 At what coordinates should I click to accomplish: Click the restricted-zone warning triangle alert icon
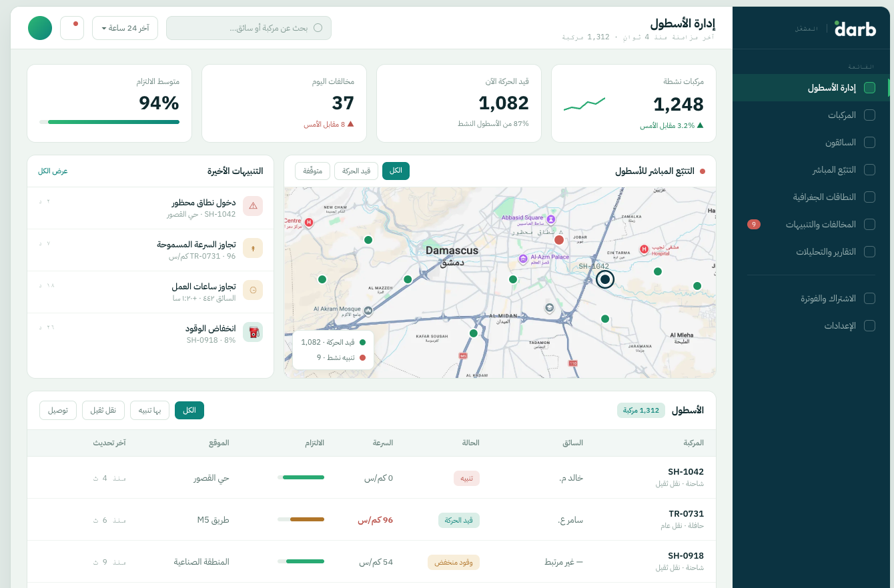point(253,206)
